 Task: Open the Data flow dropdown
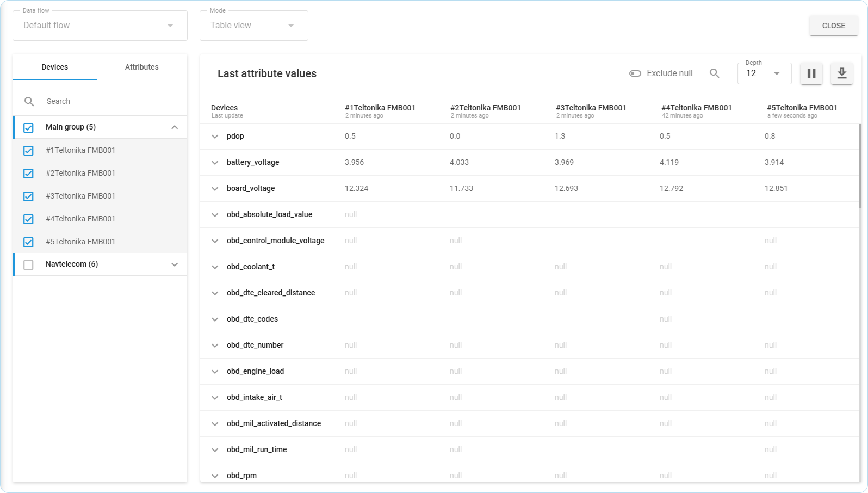coord(100,26)
